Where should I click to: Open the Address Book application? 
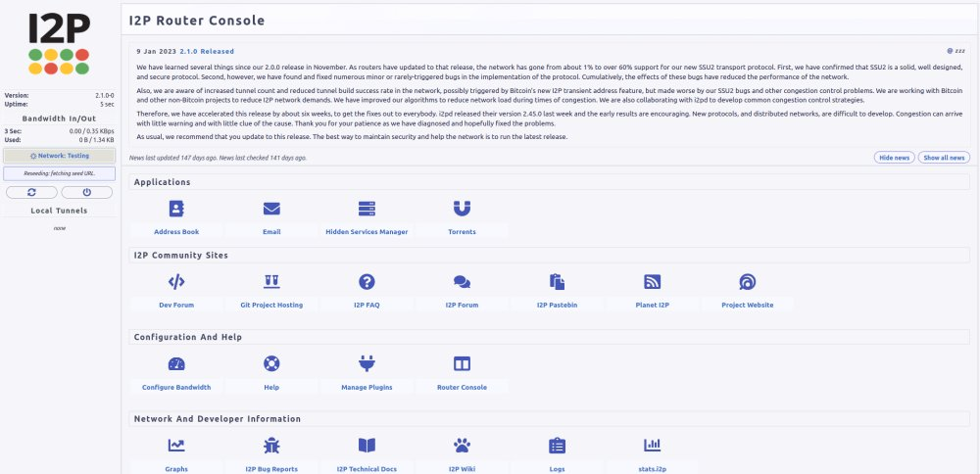click(176, 209)
